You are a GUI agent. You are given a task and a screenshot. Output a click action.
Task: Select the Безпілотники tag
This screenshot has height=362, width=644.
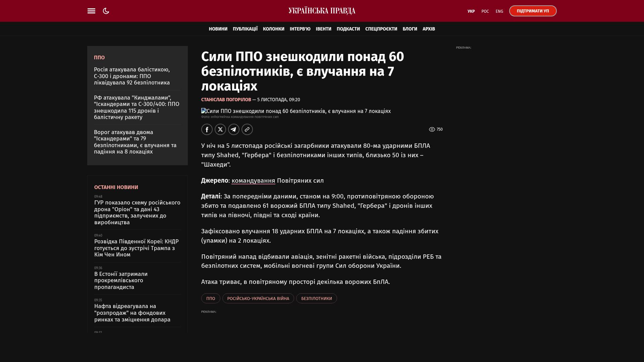[316, 299]
